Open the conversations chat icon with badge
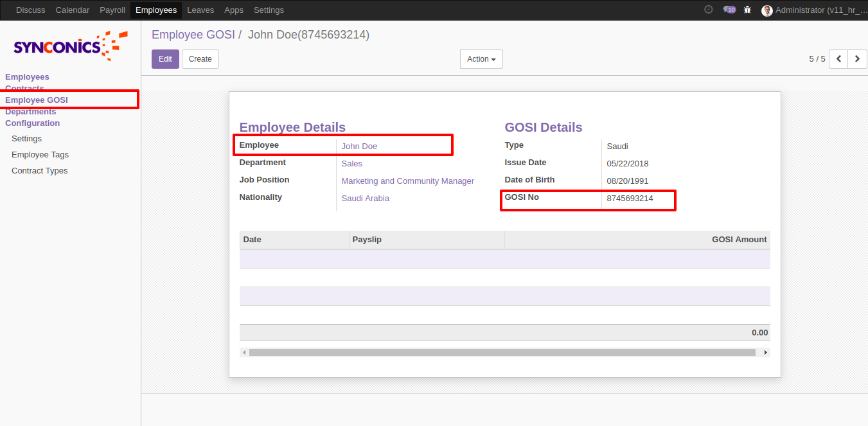This screenshot has height=426, width=868. pyautogui.click(x=729, y=10)
